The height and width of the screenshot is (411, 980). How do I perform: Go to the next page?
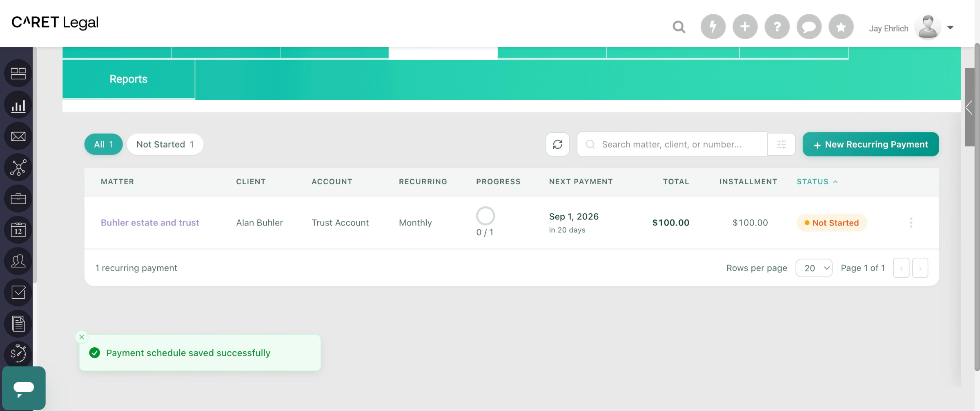pyautogui.click(x=920, y=268)
